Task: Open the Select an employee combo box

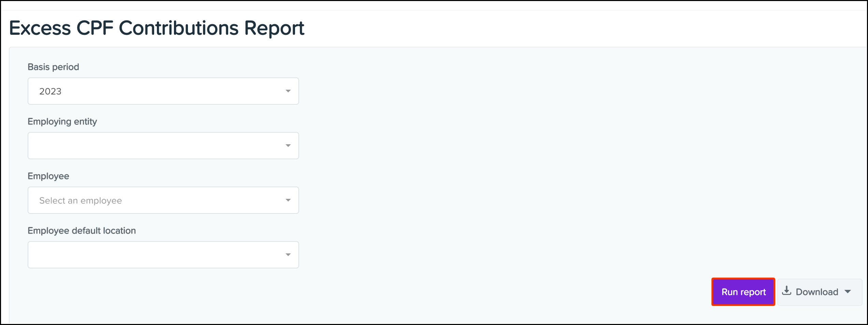Action: pyautogui.click(x=163, y=200)
